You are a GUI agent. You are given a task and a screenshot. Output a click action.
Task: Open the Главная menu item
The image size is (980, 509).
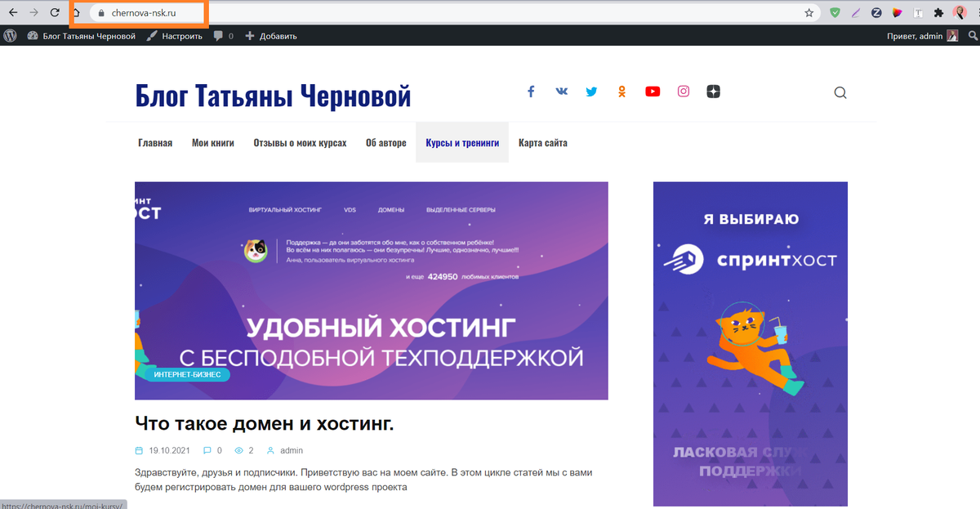coord(155,143)
